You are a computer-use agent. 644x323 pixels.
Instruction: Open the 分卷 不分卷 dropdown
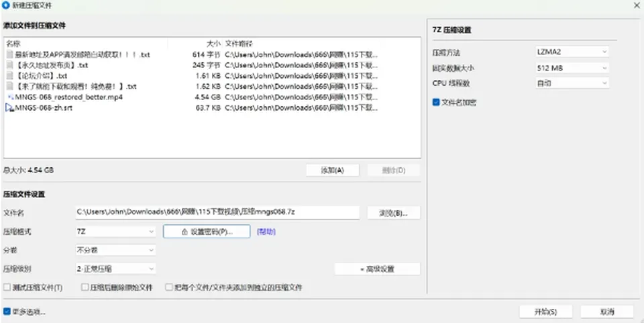pyautogui.click(x=115, y=250)
